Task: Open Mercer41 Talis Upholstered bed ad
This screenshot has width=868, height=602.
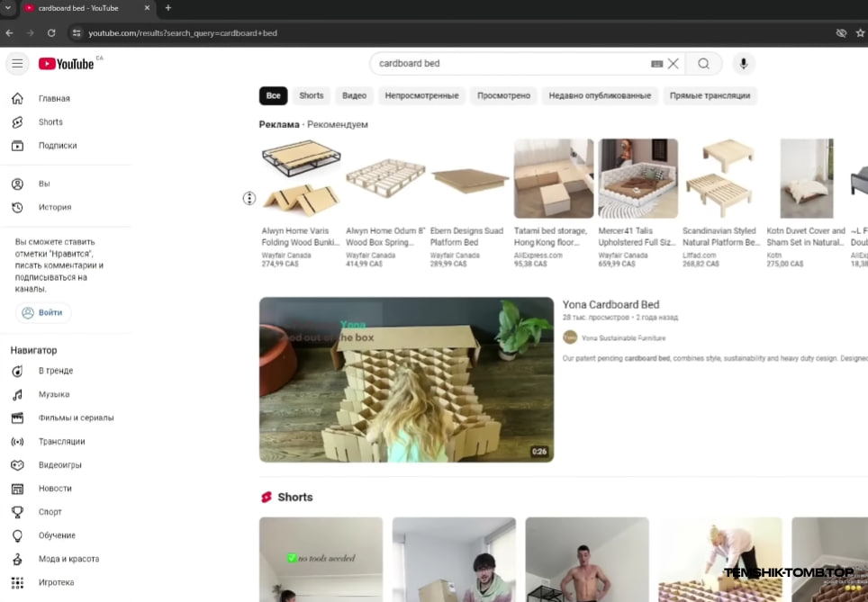Action: [637, 203]
